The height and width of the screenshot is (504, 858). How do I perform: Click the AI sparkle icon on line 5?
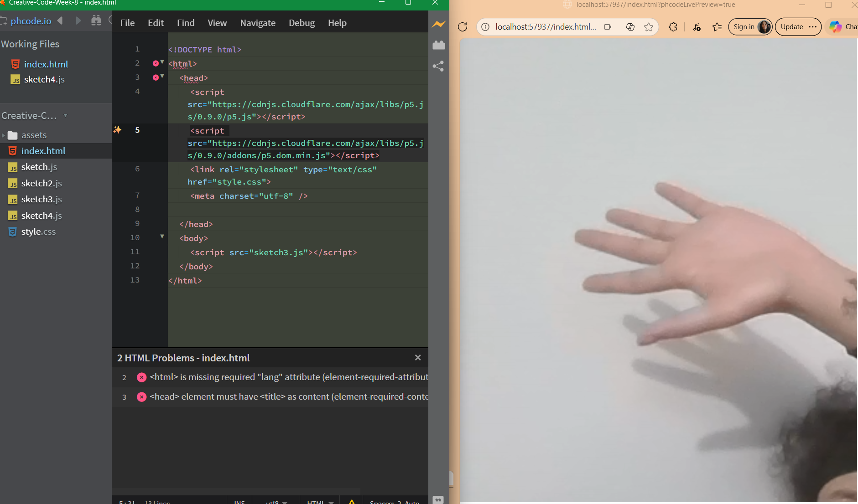tap(118, 130)
